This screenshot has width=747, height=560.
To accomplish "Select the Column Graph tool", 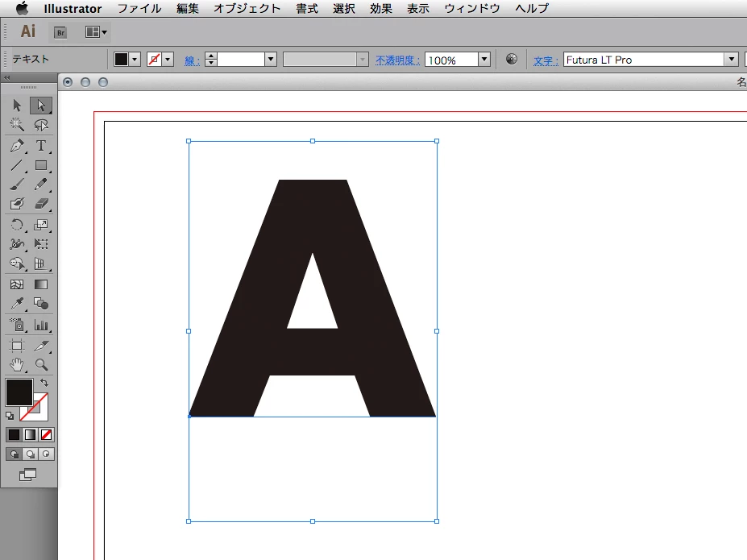I will 41,326.
